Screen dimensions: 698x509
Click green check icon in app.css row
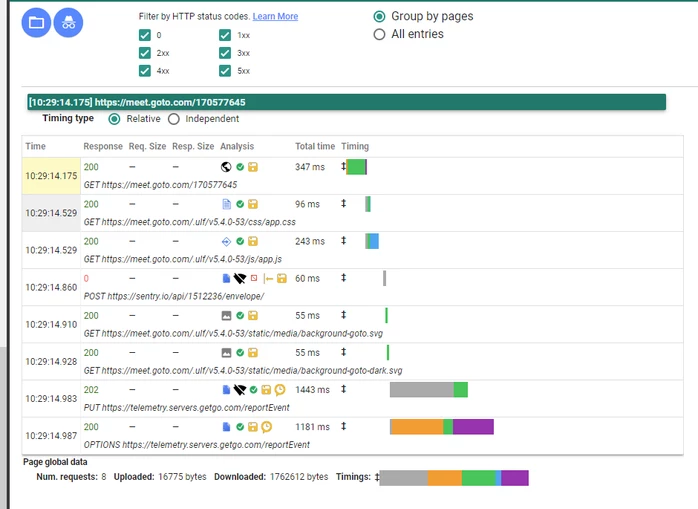coord(240,204)
